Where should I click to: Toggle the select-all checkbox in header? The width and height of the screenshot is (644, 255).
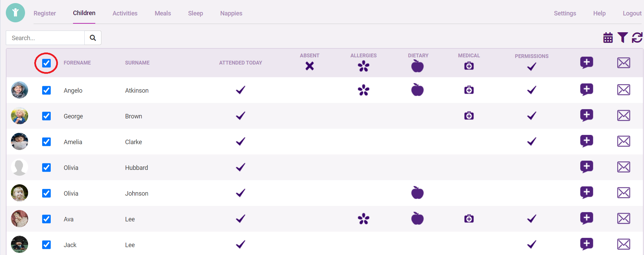coord(46,63)
